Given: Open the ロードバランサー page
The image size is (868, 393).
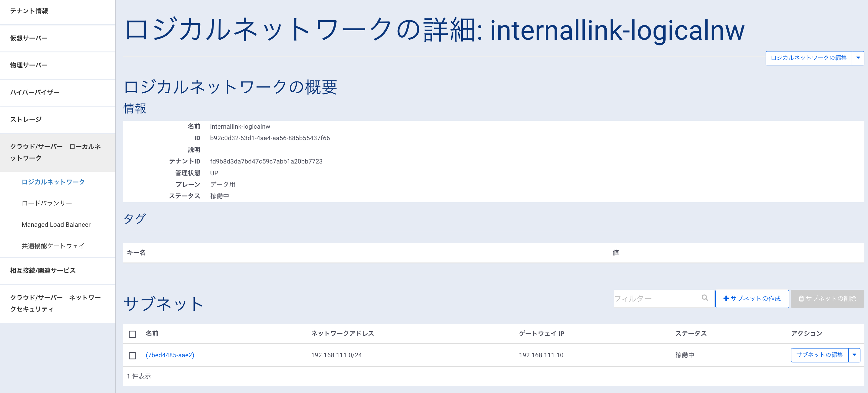Looking at the screenshot, I should pos(47,203).
